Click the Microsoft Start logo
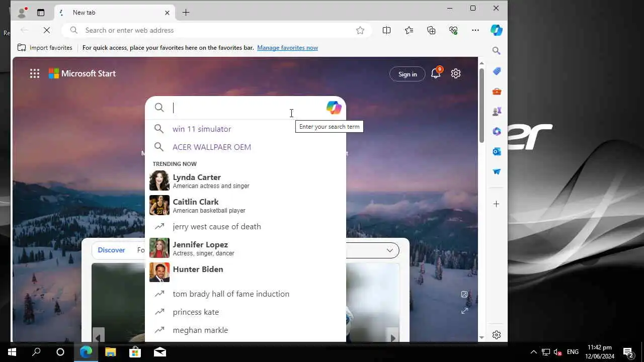 [82, 73]
